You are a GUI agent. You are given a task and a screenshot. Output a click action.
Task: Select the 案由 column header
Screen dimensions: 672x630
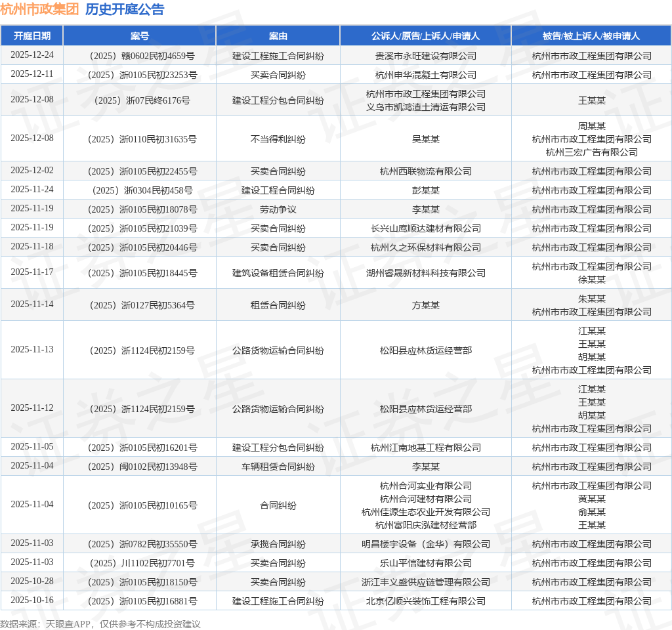[278, 36]
